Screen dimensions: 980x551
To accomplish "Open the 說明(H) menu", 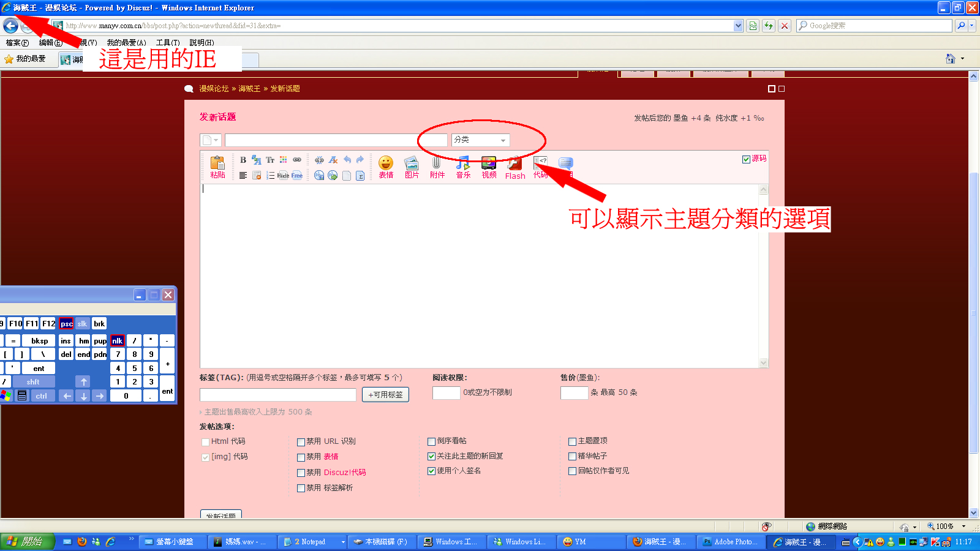I will tap(202, 43).
